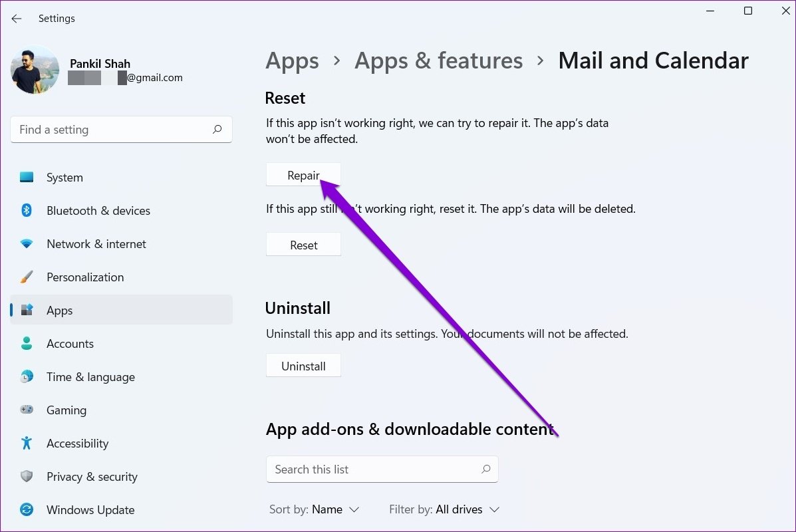
Task: Go to Gaming settings
Action: pos(121,410)
